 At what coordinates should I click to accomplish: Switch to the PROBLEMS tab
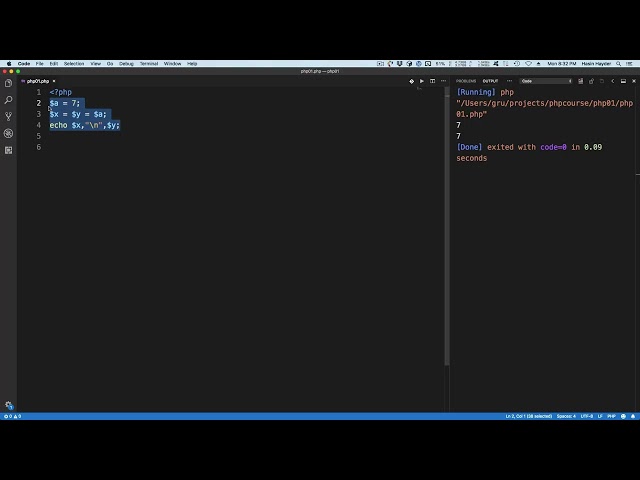coord(466,81)
